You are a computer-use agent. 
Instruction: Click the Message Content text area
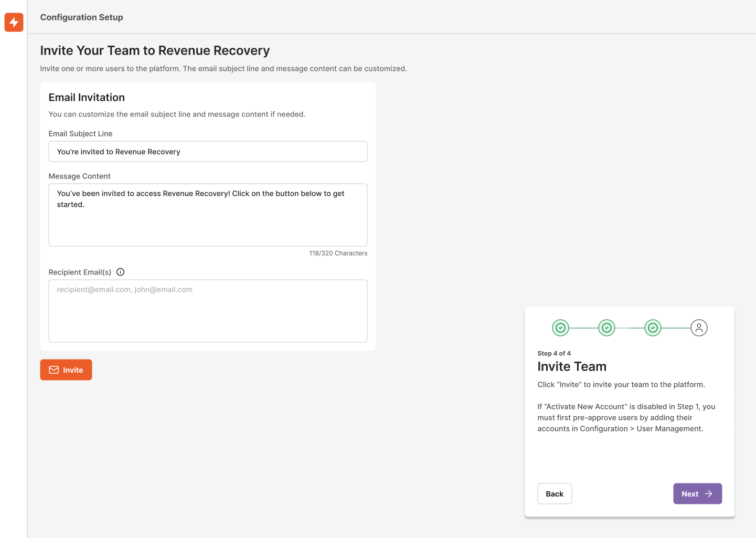pyautogui.click(x=208, y=215)
